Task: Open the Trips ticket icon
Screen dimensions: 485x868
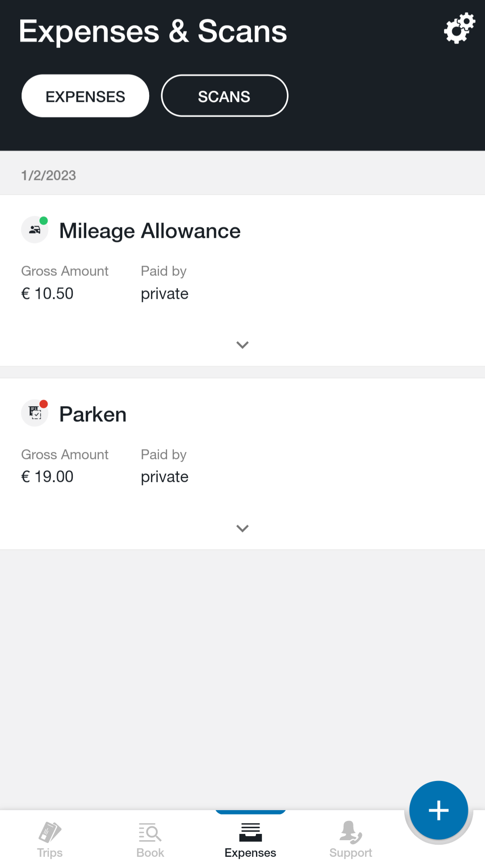Action: point(50,832)
